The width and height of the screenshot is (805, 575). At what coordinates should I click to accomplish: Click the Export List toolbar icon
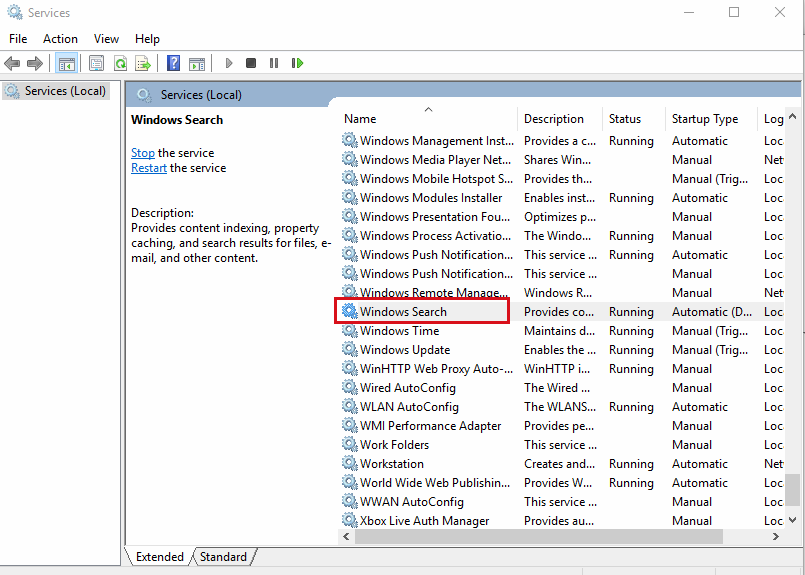[x=143, y=63]
